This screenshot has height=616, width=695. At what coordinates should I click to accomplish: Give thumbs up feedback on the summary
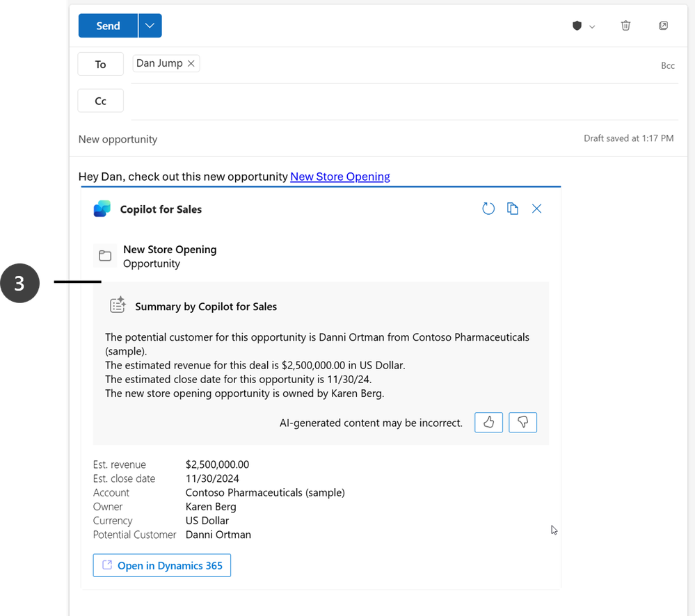tap(488, 422)
